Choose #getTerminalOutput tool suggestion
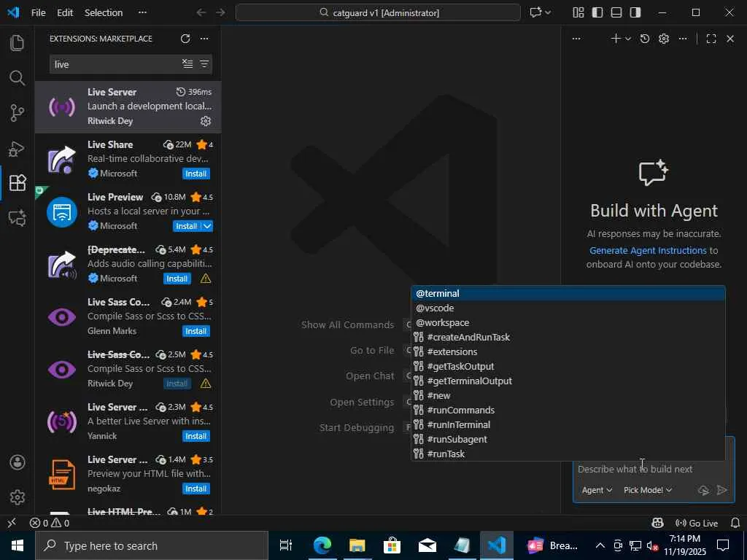 [568, 381]
